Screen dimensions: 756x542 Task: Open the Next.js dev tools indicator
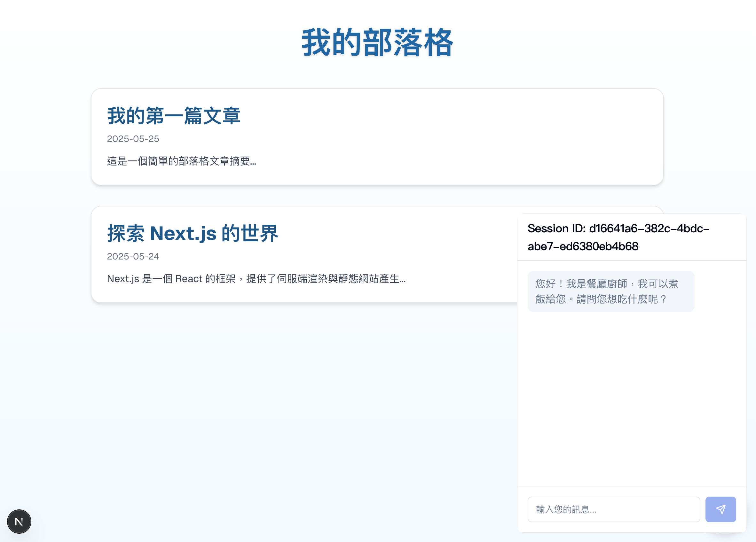point(19,521)
